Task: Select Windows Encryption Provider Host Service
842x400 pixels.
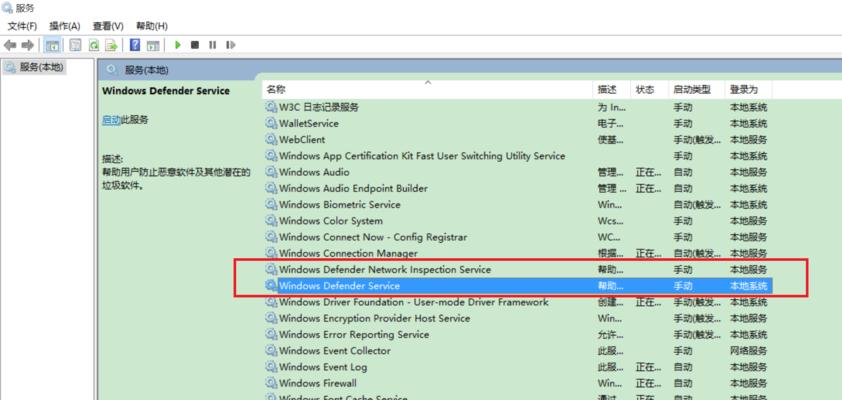Action: [x=517, y=318]
